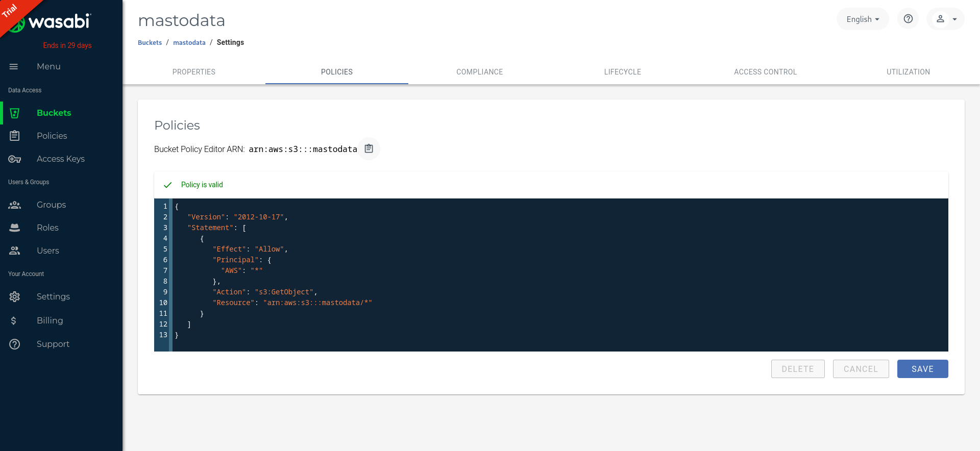980x451 pixels.
Task: Click the Policies clipboard icon in sidebar
Action: [15, 136]
